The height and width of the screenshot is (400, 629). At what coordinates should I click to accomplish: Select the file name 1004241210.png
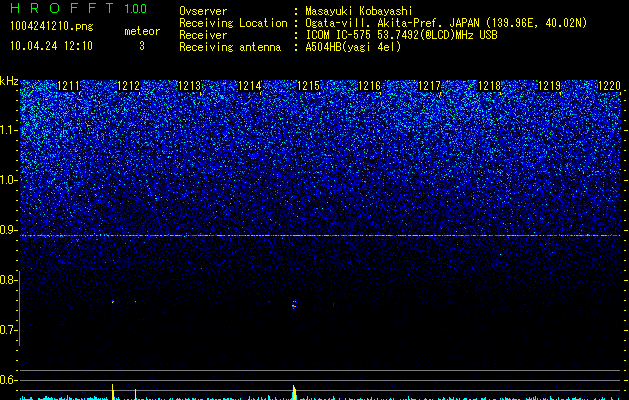pos(52,27)
